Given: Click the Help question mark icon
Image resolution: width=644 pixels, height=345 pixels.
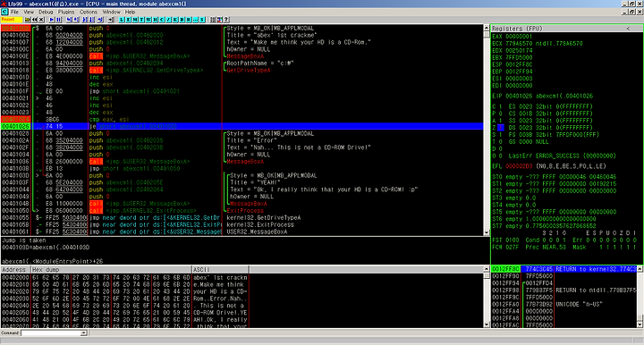Looking at the screenshot, I should [226, 20].
